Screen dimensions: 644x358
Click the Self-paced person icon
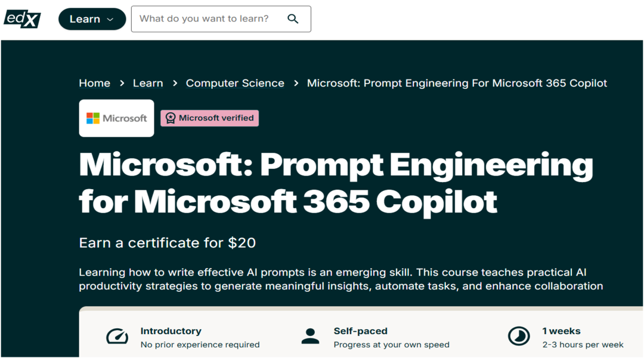310,337
